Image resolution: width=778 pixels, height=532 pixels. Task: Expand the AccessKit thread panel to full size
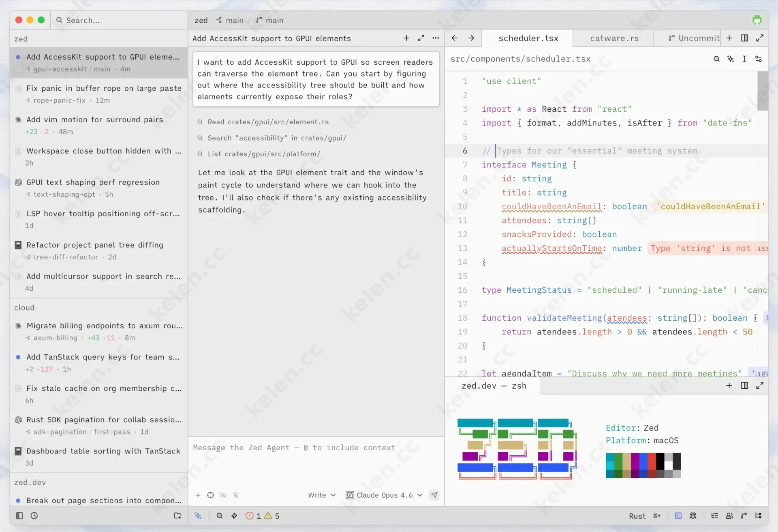(421, 38)
